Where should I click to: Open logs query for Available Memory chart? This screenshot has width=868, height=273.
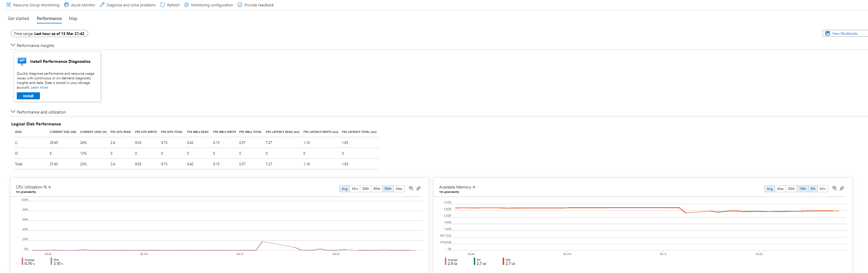[x=834, y=189]
